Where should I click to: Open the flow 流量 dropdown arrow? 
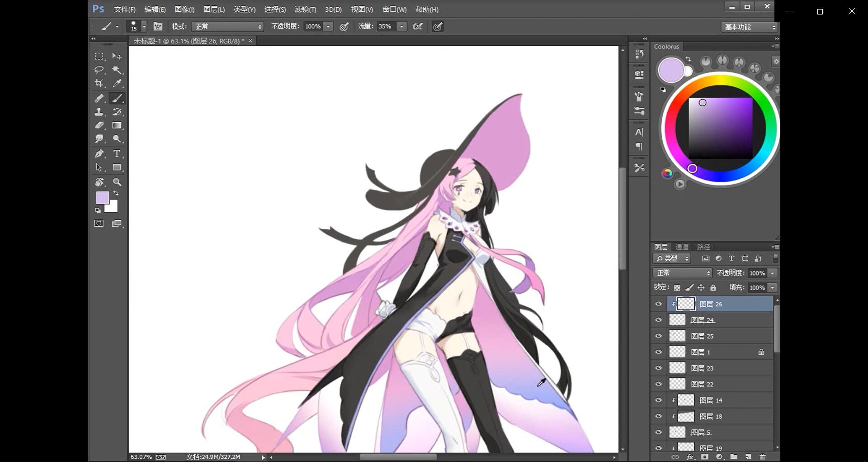[401, 27]
